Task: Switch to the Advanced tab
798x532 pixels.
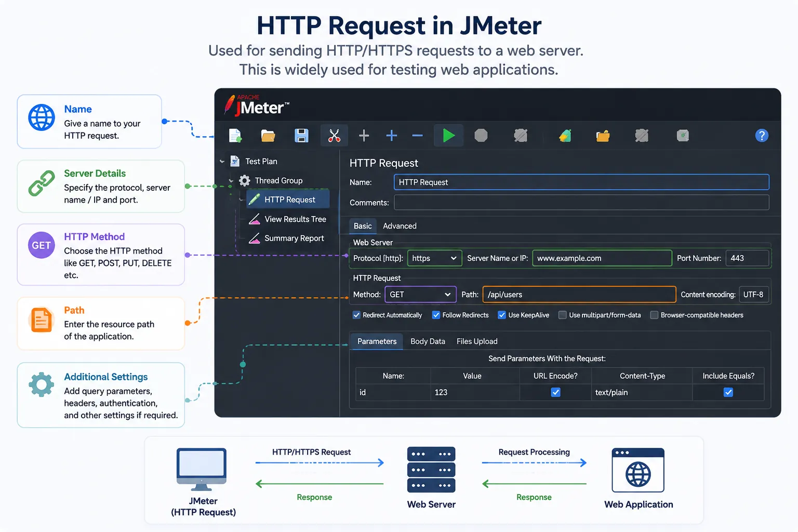Action: [400, 226]
